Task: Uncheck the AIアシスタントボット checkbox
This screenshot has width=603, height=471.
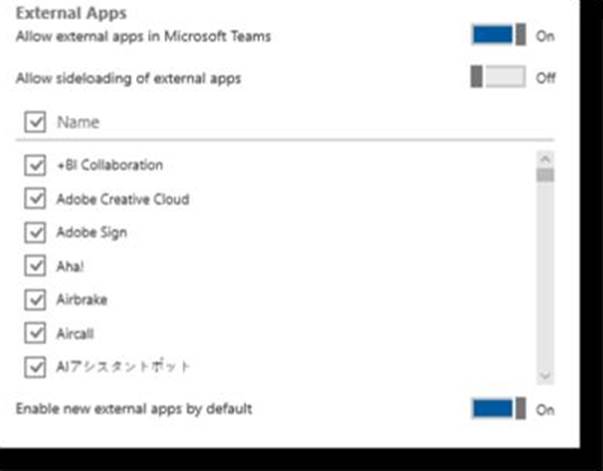Action: [x=35, y=367]
